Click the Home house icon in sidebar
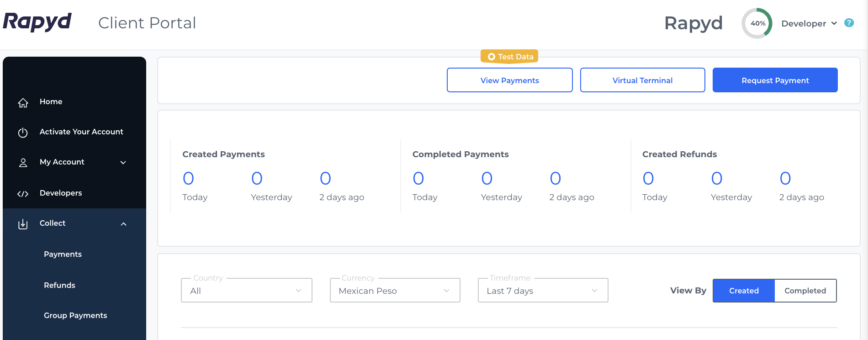The image size is (868, 340). pyautogui.click(x=23, y=102)
